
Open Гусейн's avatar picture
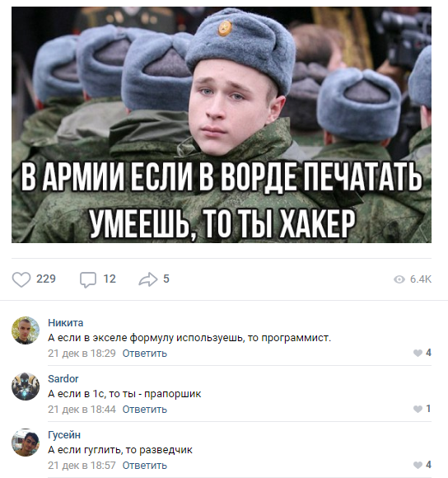[26, 443]
